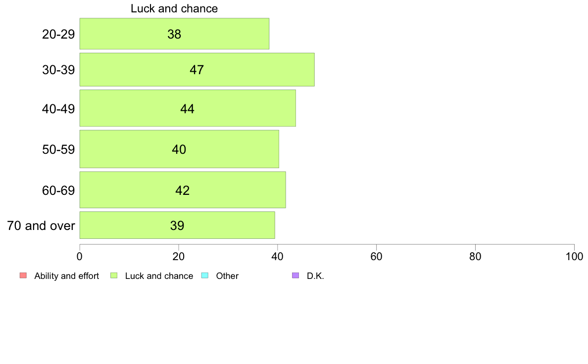The height and width of the screenshot is (364, 588).
Task: Click the 100 tick label on x-axis
Action: click(574, 256)
